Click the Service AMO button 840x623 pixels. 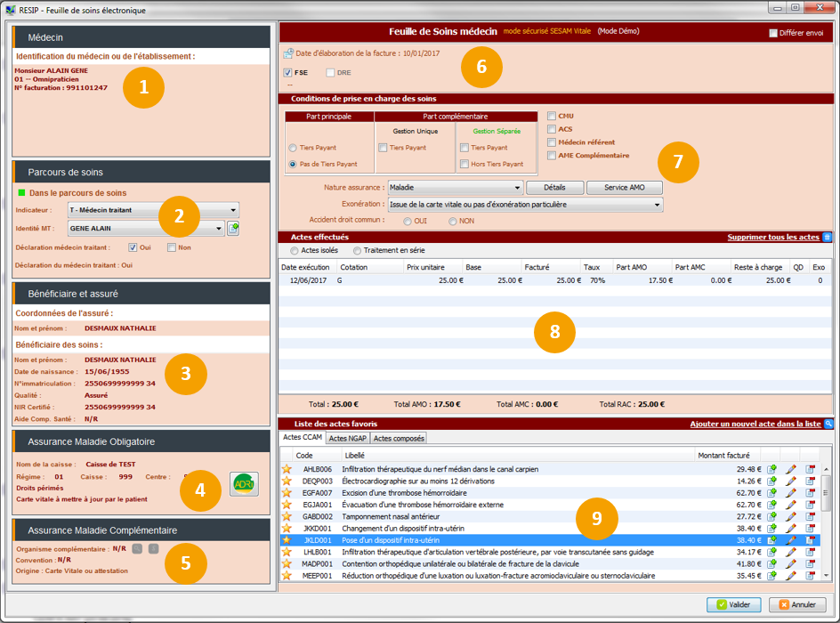(624, 188)
